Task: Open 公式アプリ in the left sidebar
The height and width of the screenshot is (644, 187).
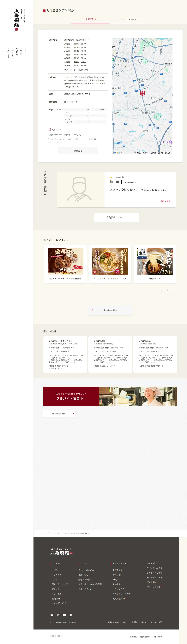Action: point(8,53)
